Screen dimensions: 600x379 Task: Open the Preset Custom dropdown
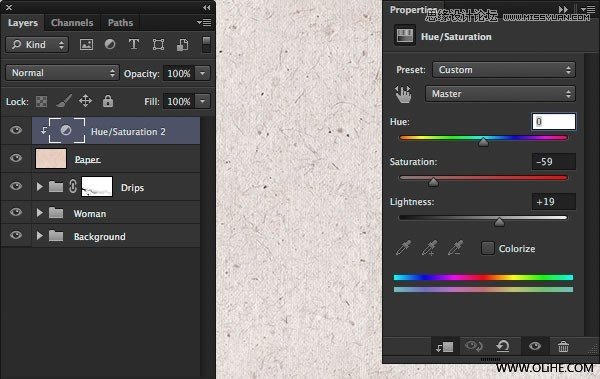pyautogui.click(x=504, y=70)
